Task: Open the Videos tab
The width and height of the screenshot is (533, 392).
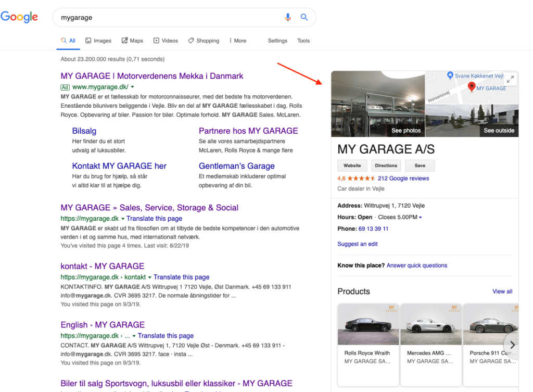Action: 166,41
